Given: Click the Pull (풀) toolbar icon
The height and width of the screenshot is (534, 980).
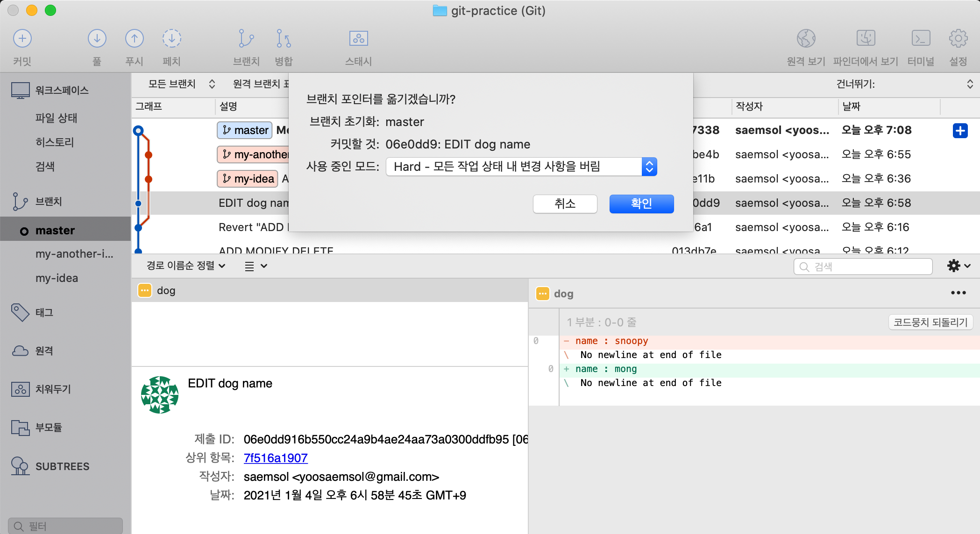Looking at the screenshot, I should (97, 38).
